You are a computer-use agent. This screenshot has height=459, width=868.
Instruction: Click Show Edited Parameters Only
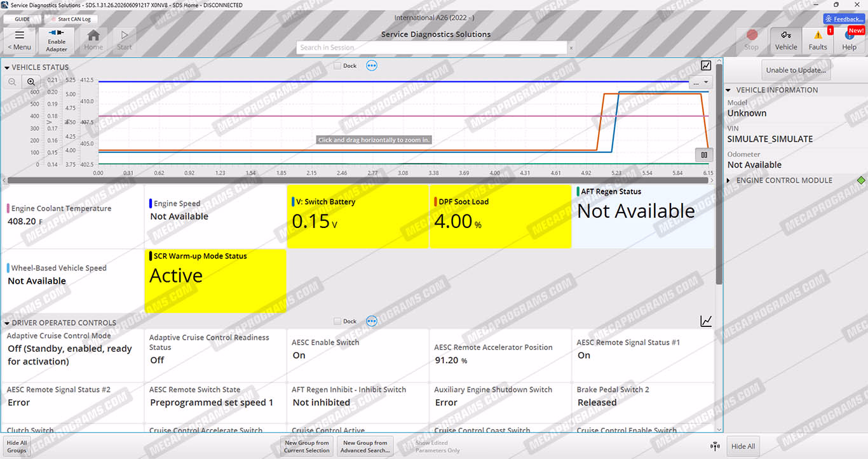(437, 446)
